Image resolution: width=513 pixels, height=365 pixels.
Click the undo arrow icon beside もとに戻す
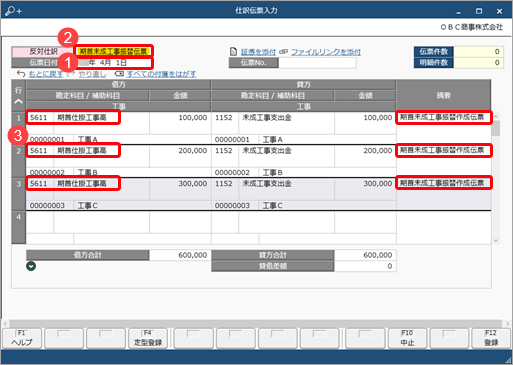pos(21,73)
